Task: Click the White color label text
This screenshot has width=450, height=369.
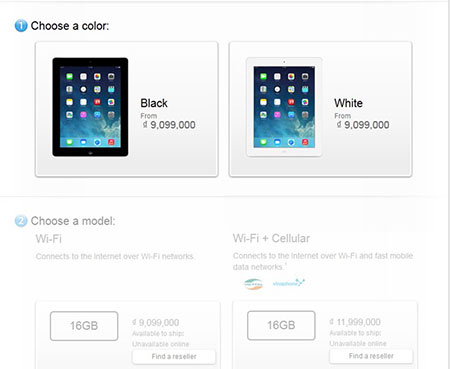Action: pos(348,103)
